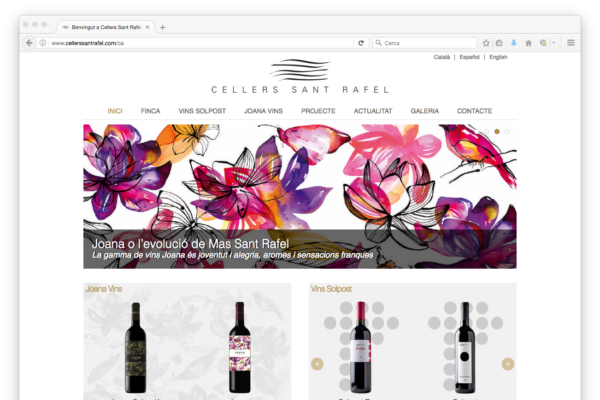The width and height of the screenshot is (600, 400).
Task: Switch language to English
Action: (498, 57)
